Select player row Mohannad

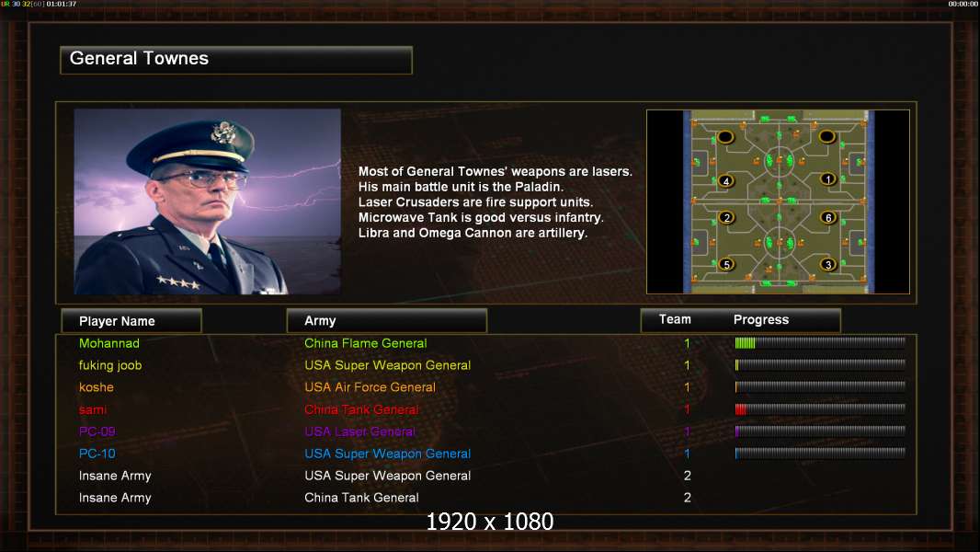[x=486, y=343]
